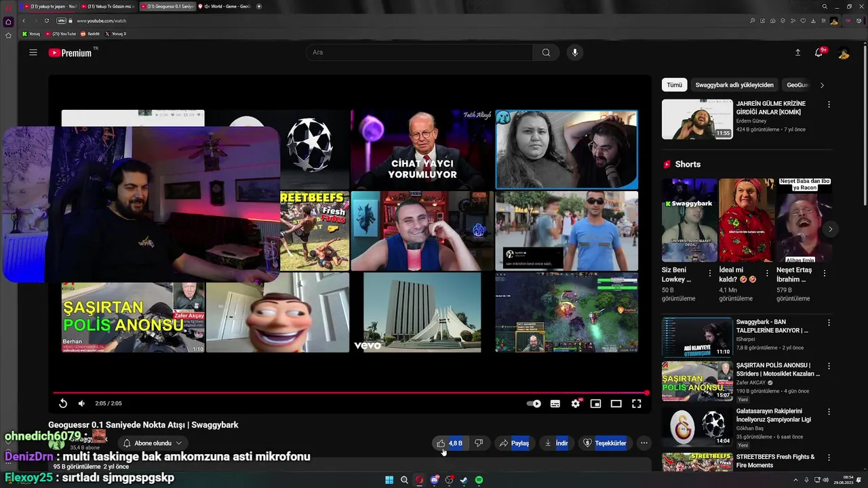The image size is (868, 488).
Task: Open a new browser tab
Action: (x=259, y=6)
